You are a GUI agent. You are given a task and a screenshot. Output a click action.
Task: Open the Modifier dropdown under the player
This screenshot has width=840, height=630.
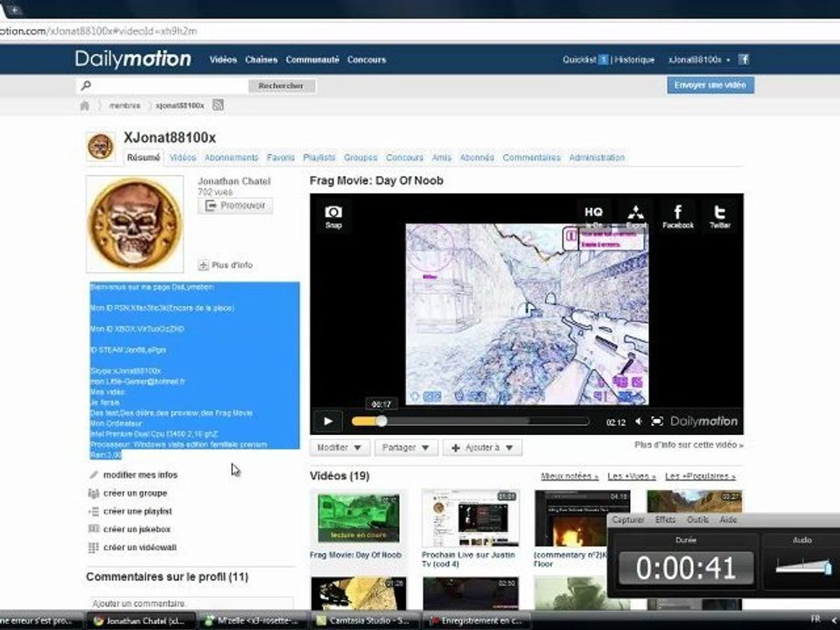click(x=339, y=447)
